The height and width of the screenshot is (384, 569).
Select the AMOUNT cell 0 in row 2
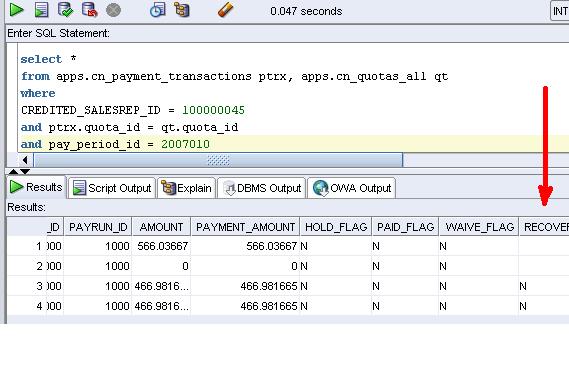(161, 266)
